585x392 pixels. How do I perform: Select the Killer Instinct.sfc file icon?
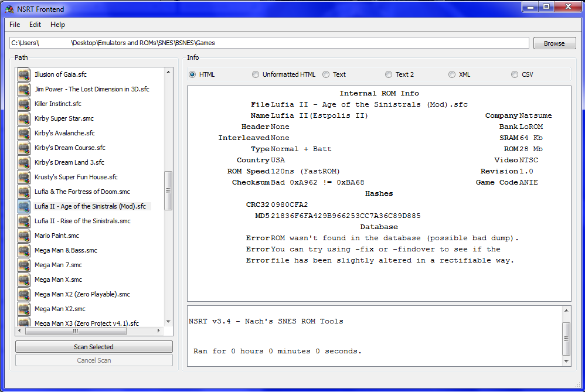pyautogui.click(x=24, y=104)
